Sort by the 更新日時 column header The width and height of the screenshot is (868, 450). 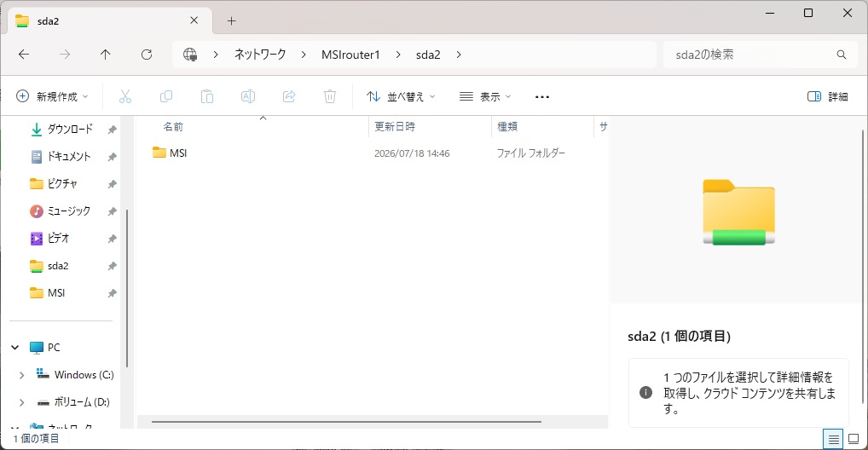[x=430, y=127]
